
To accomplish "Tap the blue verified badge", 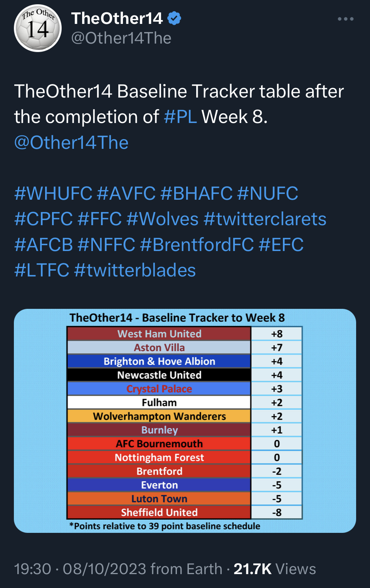I will (x=174, y=18).
